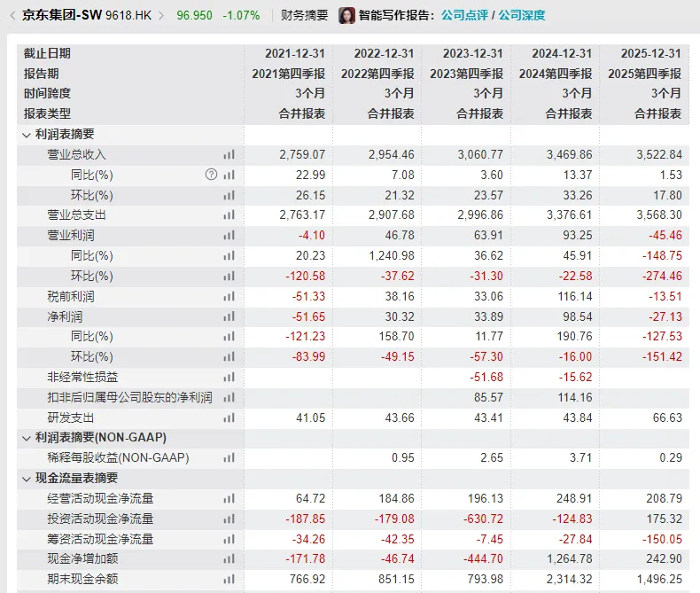Screen dimensions: 700x593
Task: Select growth value 1,240.98
Action: click(392, 255)
